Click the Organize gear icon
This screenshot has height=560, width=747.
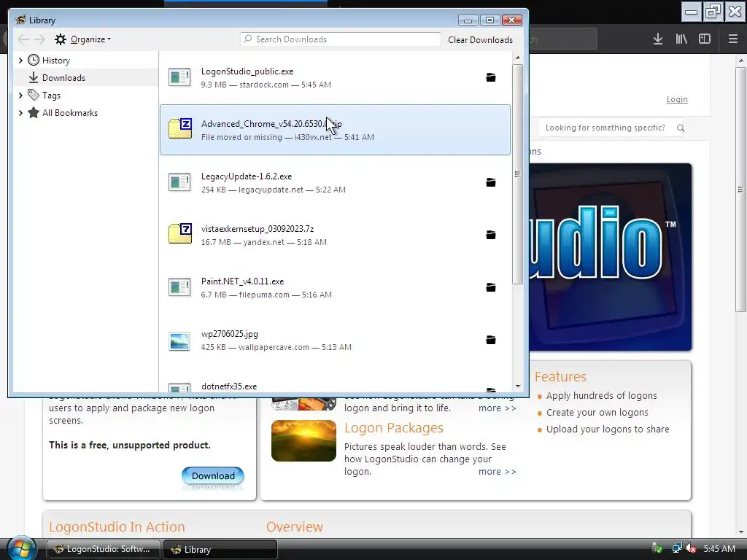[60, 39]
